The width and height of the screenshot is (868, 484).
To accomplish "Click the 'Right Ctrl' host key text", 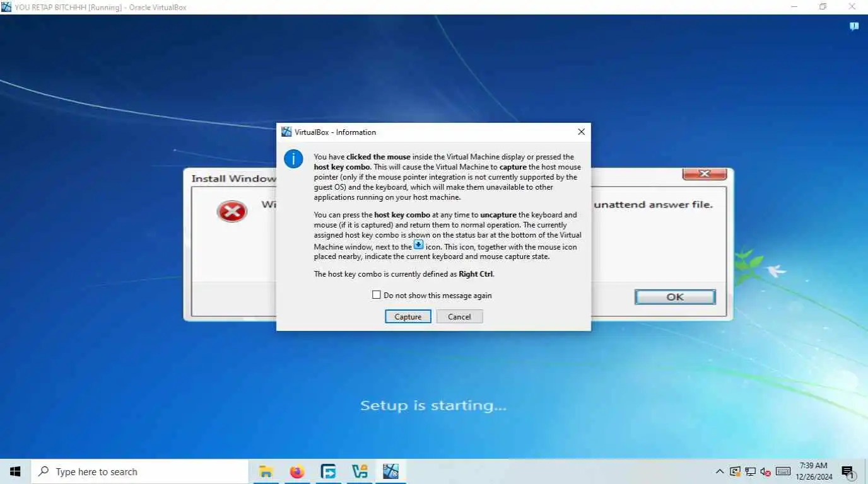I will click(476, 274).
